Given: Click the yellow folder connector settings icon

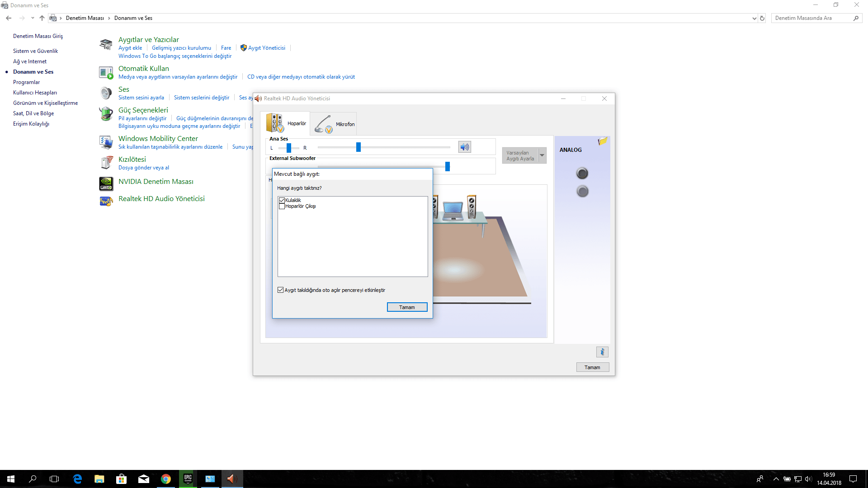Looking at the screenshot, I should [x=602, y=141].
